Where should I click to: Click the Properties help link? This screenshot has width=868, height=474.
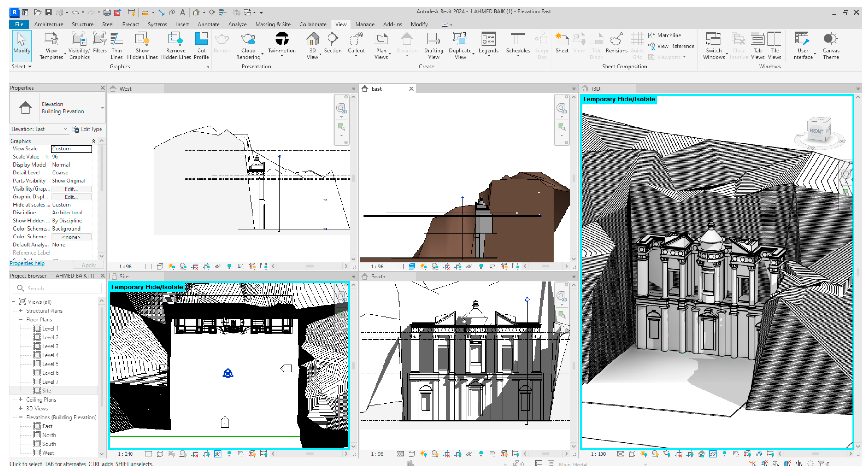27,263
